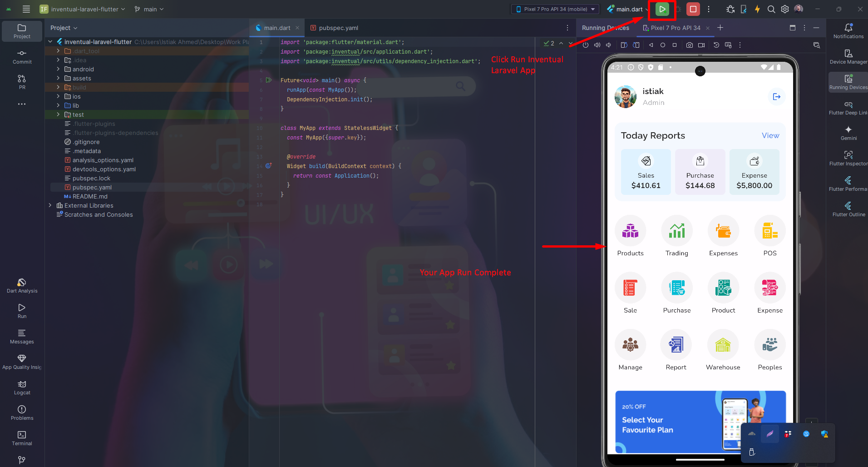Toggle the Running Devices panel button
This screenshot has height=467, width=868.
coord(848,81)
